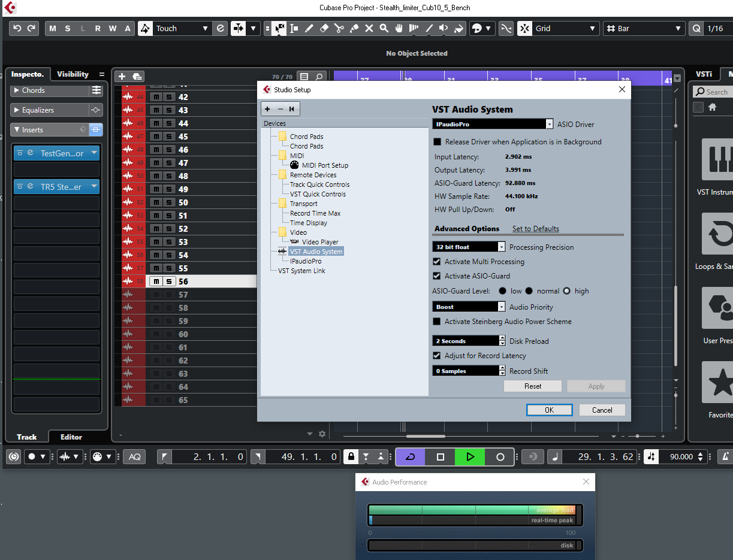Toggle Activate ASIO-Guard checkbox
Image resolution: width=733 pixels, height=560 pixels.
click(437, 276)
